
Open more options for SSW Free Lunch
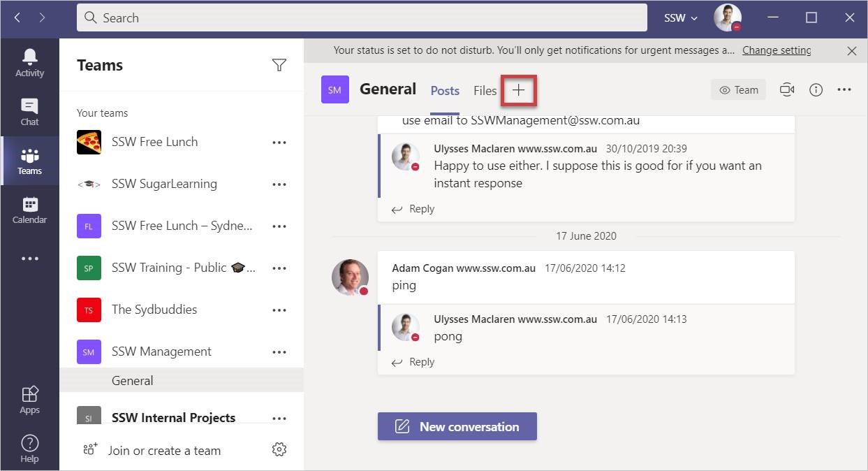(279, 142)
